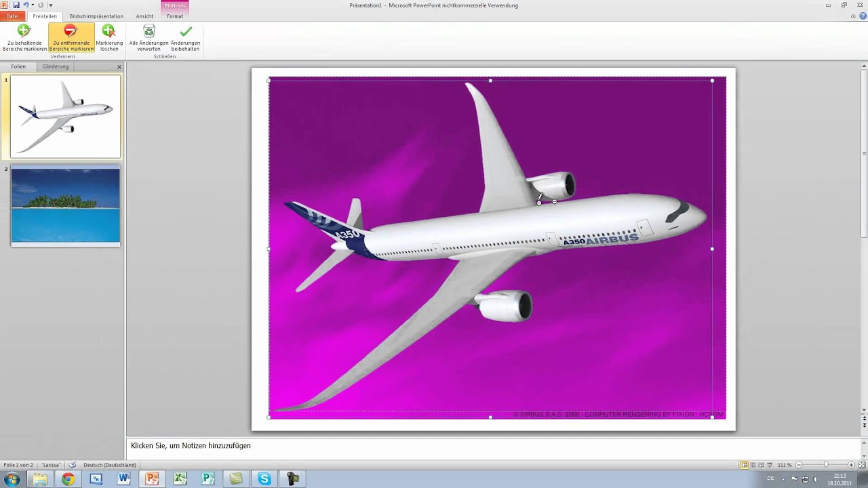Click Markierung löschen button
The image size is (868, 488).
(x=109, y=38)
